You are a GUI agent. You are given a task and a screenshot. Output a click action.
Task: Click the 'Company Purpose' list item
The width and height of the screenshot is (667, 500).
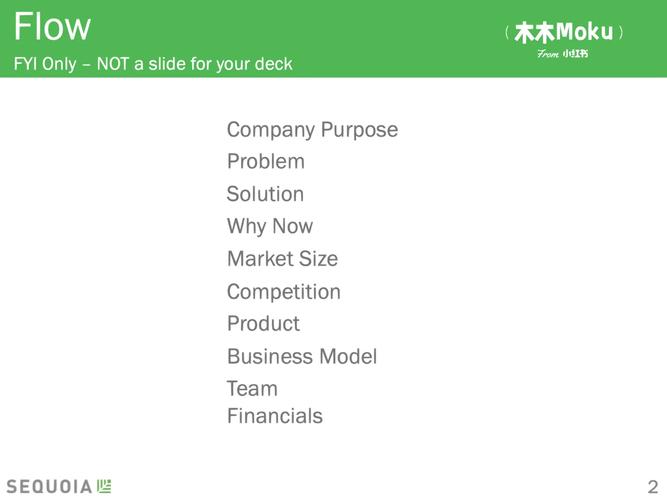pyautogui.click(x=312, y=130)
